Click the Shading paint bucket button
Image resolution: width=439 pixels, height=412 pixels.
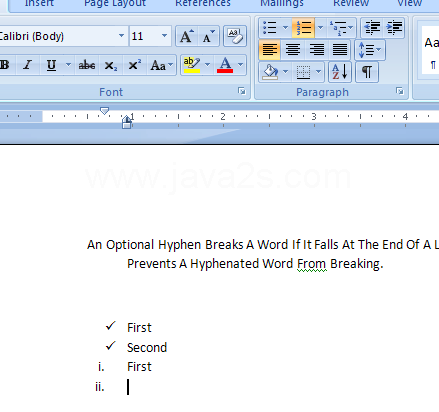point(270,72)
